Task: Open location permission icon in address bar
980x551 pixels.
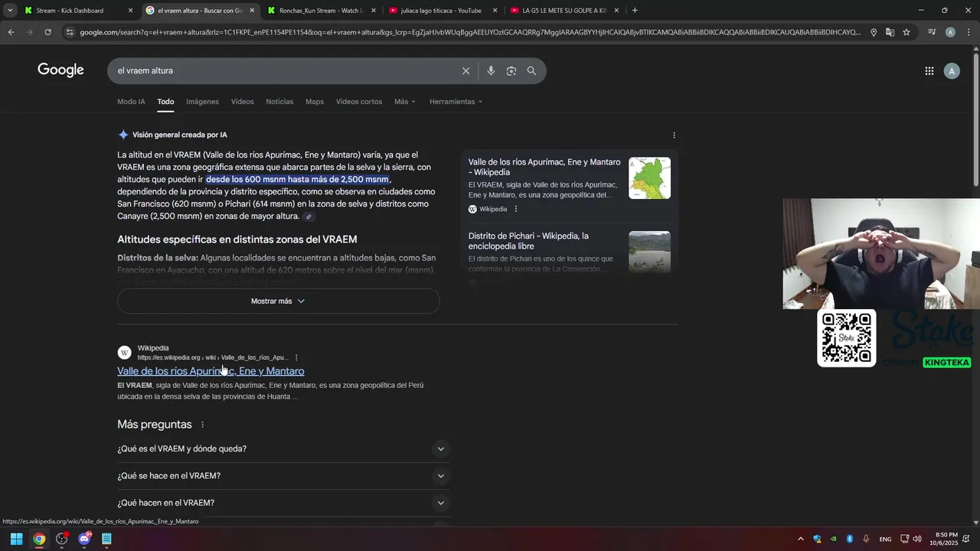Action: (874, 32)
